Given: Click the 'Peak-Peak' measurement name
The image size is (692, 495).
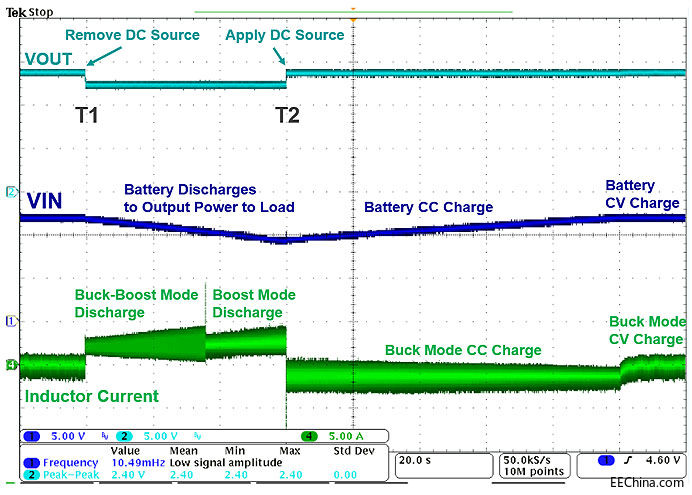Looking at the screenshot, I should (71, 475).
